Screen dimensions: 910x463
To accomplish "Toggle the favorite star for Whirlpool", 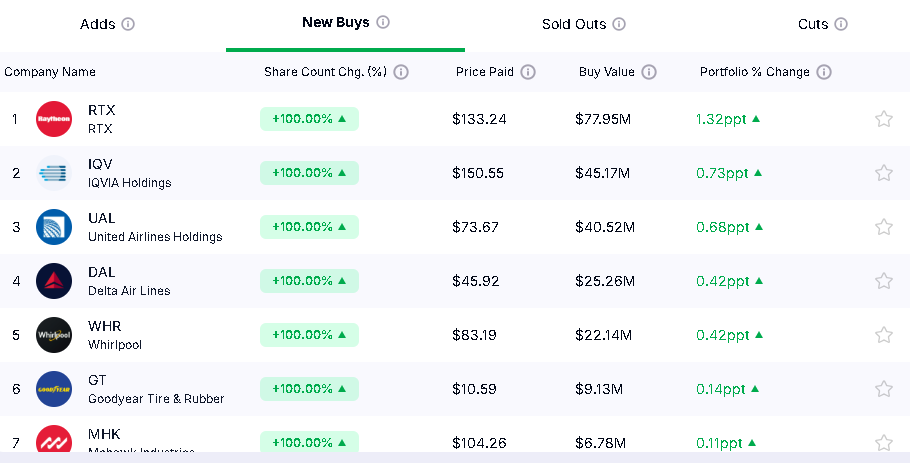I will pos(884,335).
